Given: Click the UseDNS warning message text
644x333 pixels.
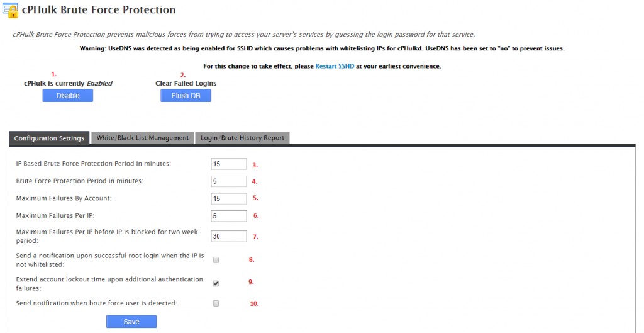Looking at the screenshot, I should pos(322,48).
